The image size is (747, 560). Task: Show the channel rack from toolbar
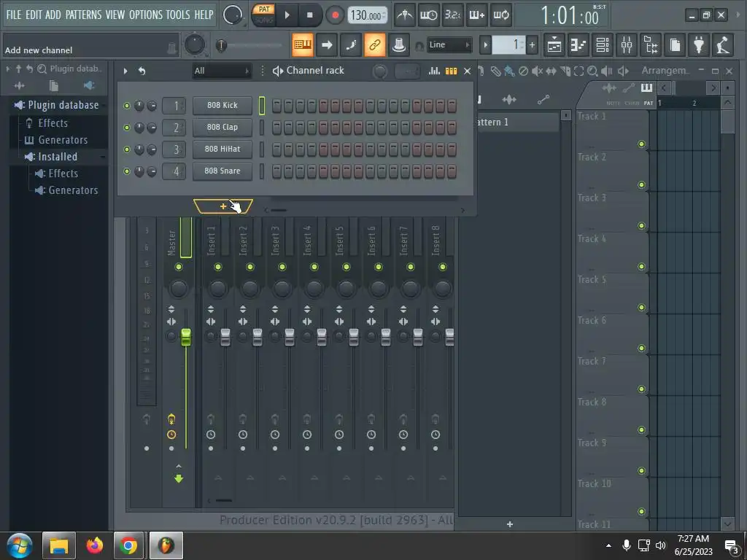click(x=603, y=45)
